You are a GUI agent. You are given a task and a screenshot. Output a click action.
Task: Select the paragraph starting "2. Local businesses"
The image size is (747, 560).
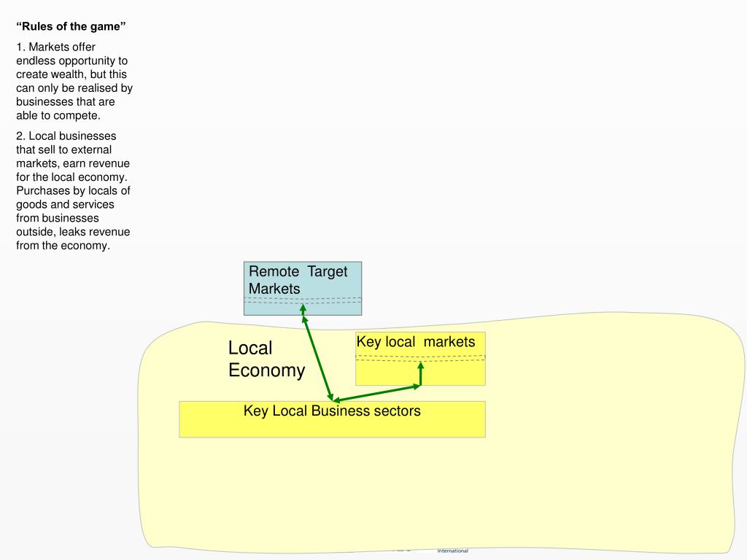74,191
